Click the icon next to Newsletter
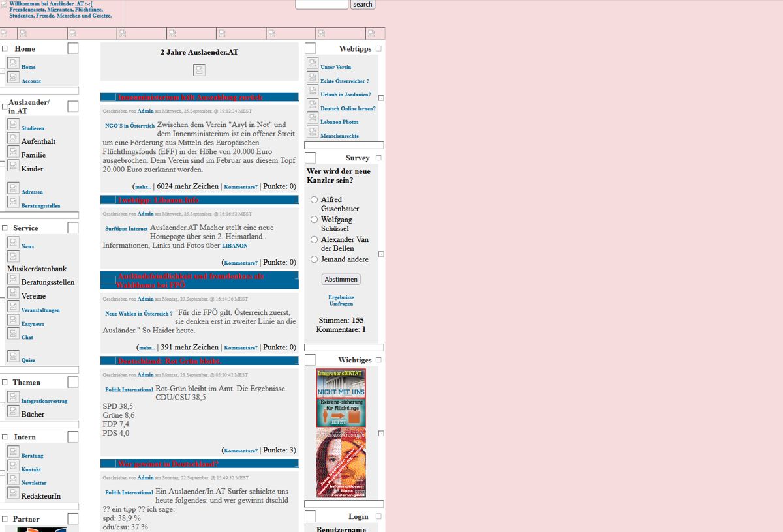 pos(13,479)
